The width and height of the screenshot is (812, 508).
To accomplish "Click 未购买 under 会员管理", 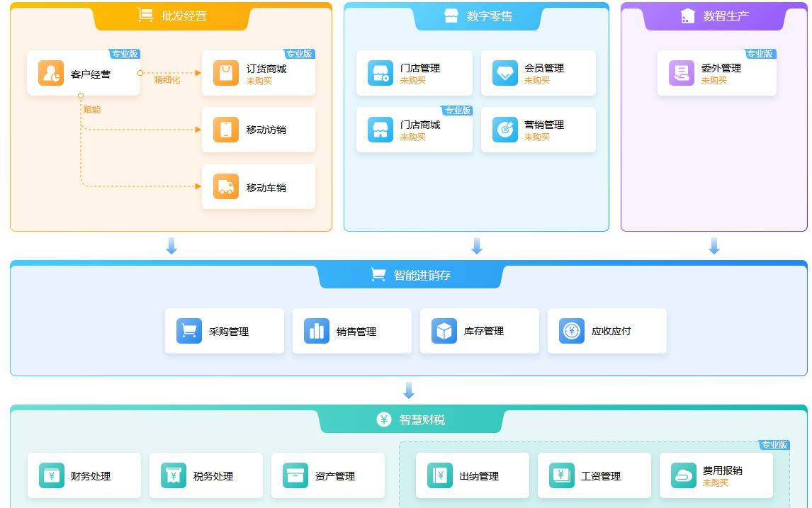I will [x=537, y=81].
